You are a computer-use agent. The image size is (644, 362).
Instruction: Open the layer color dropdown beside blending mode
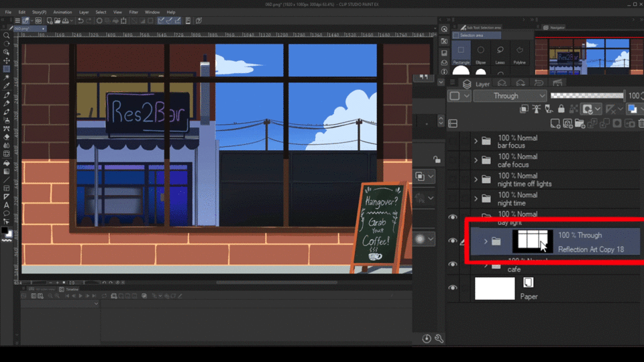(459, 96)
